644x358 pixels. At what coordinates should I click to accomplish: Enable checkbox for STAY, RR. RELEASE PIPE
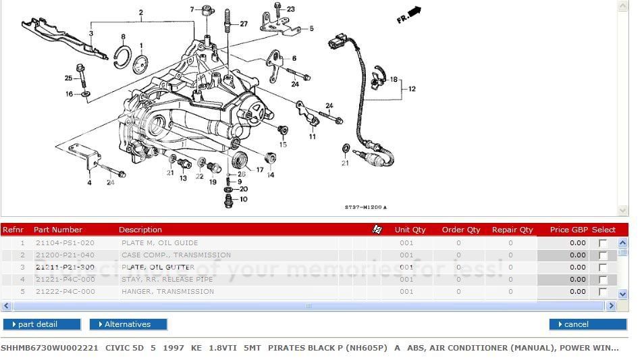coord(603,280)
